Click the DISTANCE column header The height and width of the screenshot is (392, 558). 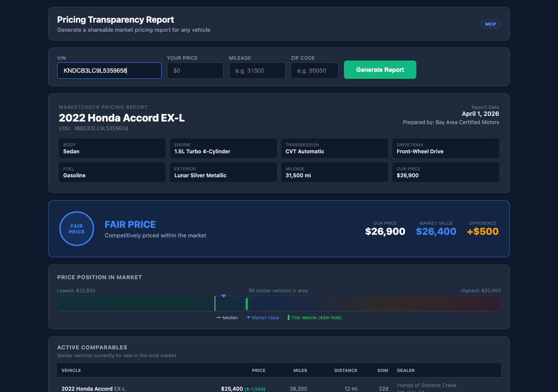(346, 371)
